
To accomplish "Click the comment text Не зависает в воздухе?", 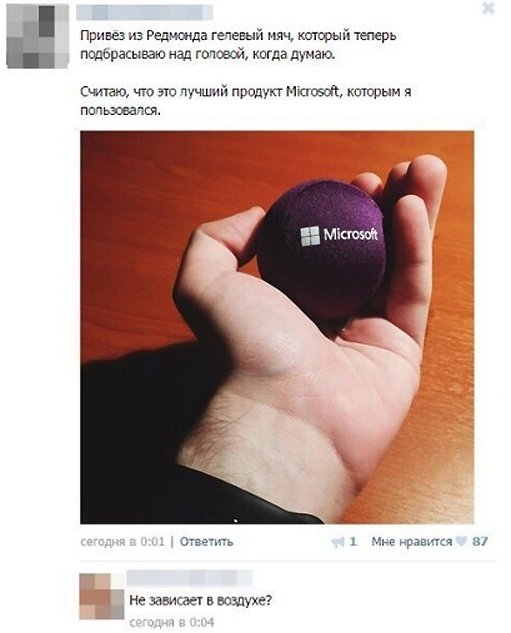I will [x=201, y=600].
